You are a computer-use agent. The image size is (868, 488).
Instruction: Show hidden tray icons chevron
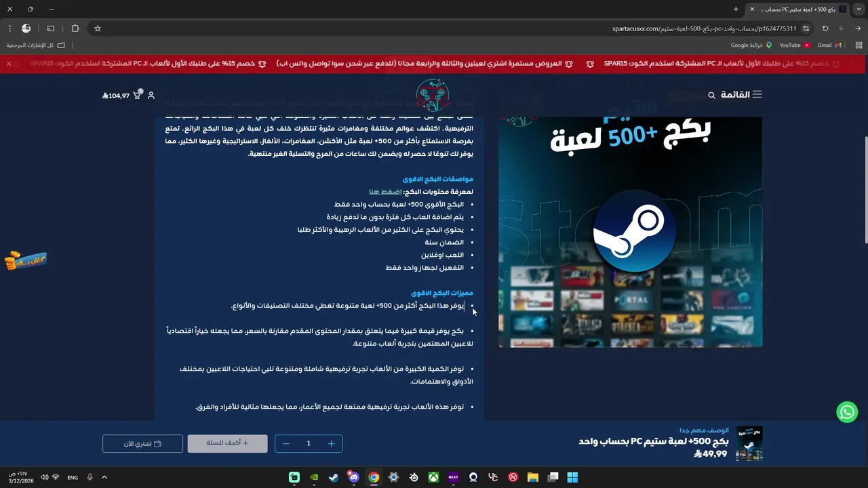(104, 477)
